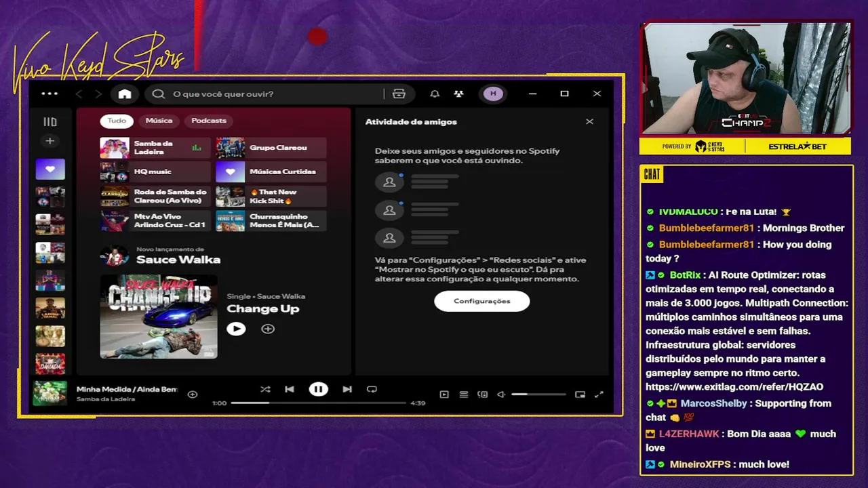This screenshot has width=868, height=488.
Task: Select the 'Música' filter chip
Action: (159, 121)
